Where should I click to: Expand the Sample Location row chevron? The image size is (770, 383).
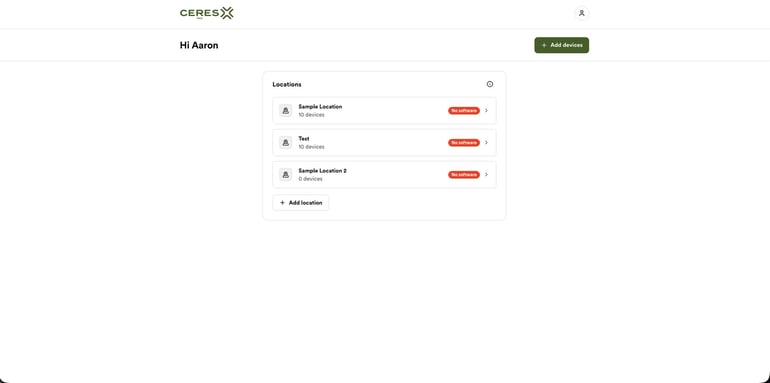486,110
